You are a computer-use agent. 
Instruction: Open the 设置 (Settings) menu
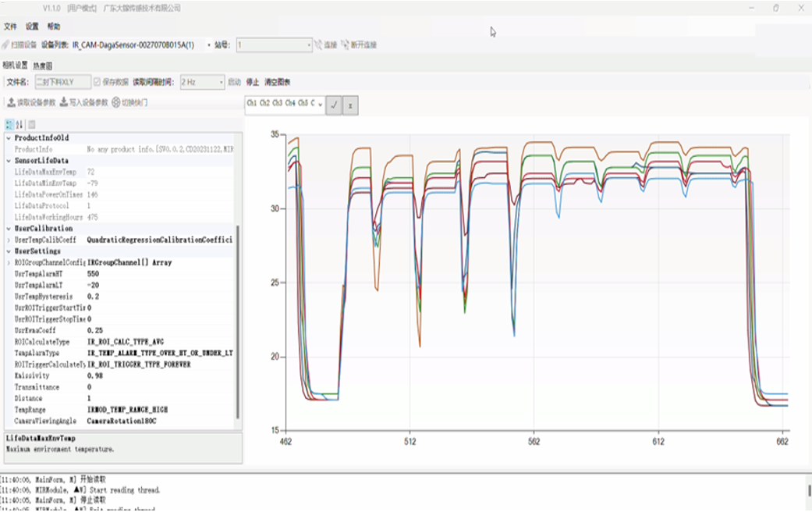coord(32,27)
